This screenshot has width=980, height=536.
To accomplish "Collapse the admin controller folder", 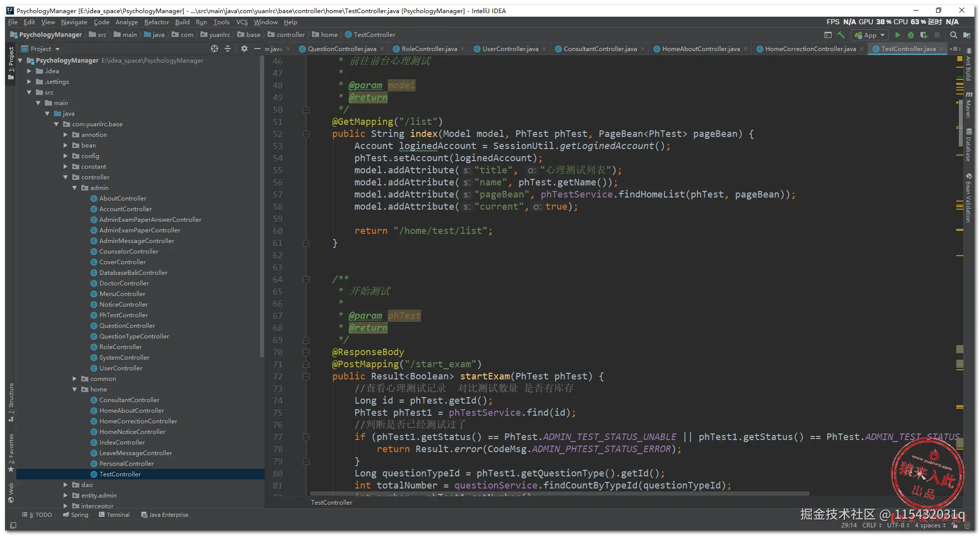I will click(75, 188).
